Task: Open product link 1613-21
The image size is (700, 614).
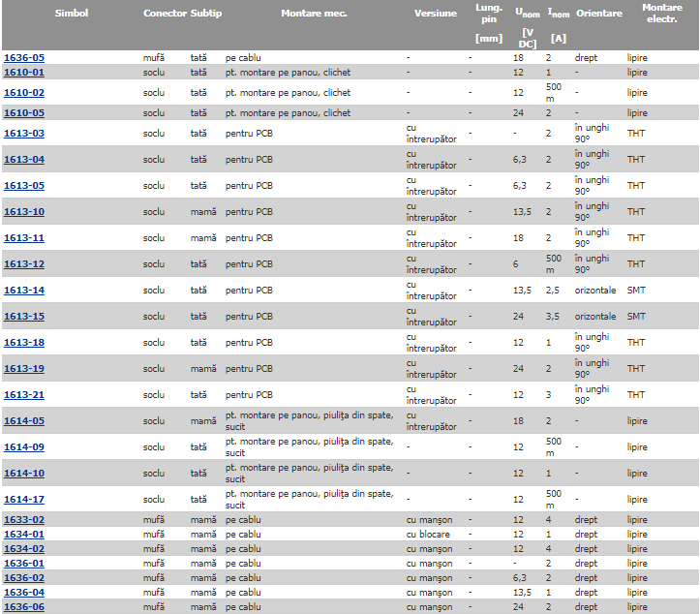Action: click(x=24, y=395)
